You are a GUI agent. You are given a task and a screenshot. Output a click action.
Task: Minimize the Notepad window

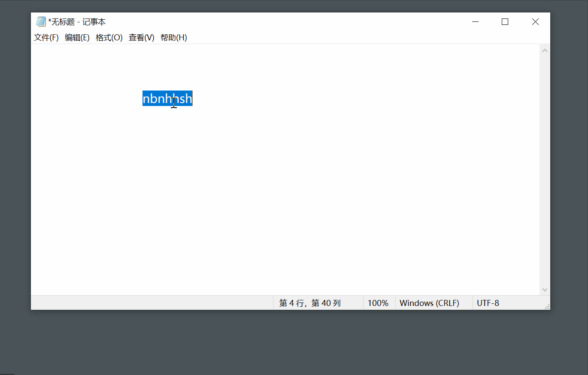[x=475, y=21]
